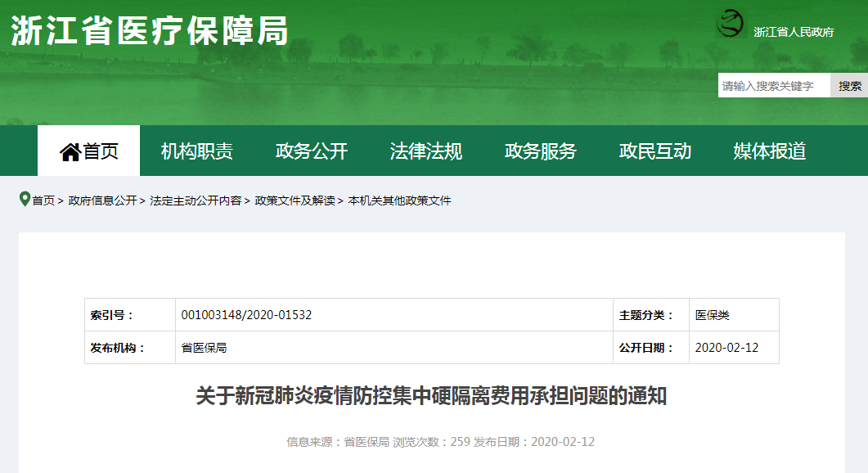Click the 主题分类 label cell
This screenshot has width=868, height=473.
[x=651, y=314]
